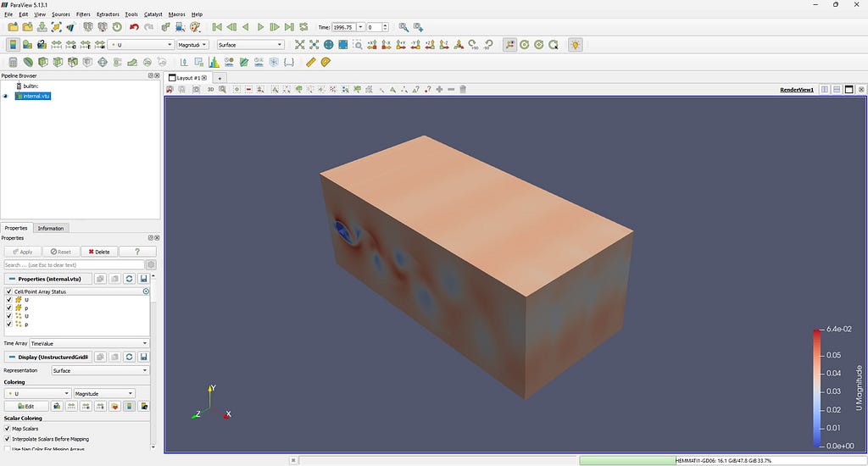Apply the Contour filter icon
Viewport: 868px width, 466px height.
[x=28, y=63]
